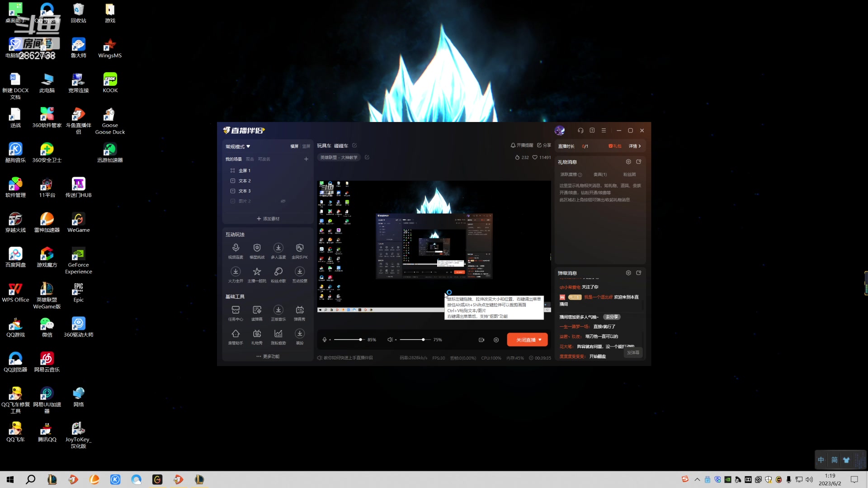Click the 分享 share button

coord(544,145)
